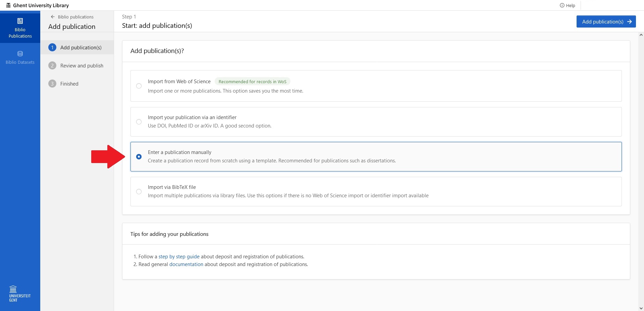Select the Import via BibTeX file radio button
This screenshot has width=644, height=311.
click(x=139, y=192)
